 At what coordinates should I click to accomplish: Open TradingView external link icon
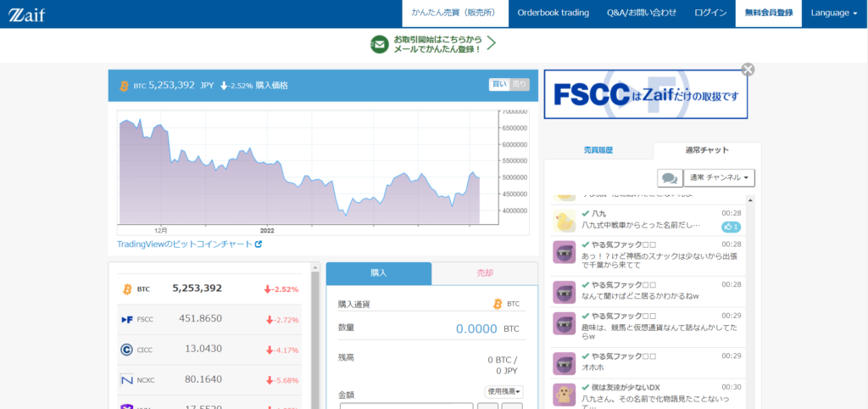pyautogui.click(x=258, y=244)
